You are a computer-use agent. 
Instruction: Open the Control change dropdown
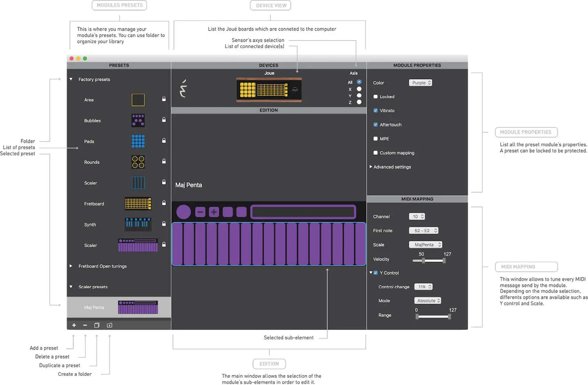[x=424, y=287]
